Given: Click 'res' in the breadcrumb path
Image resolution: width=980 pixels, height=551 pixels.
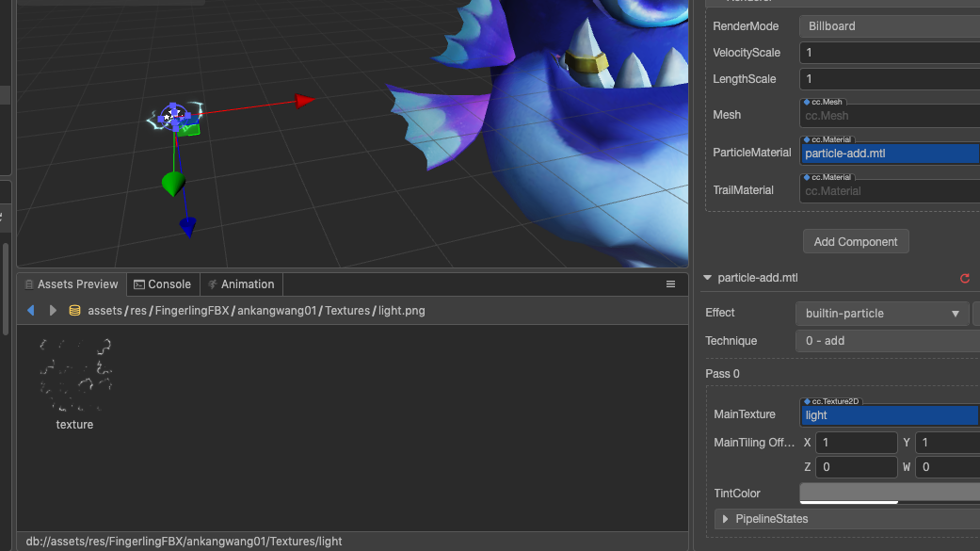Looking at the screenshot, I should click(x=138, y=310).
